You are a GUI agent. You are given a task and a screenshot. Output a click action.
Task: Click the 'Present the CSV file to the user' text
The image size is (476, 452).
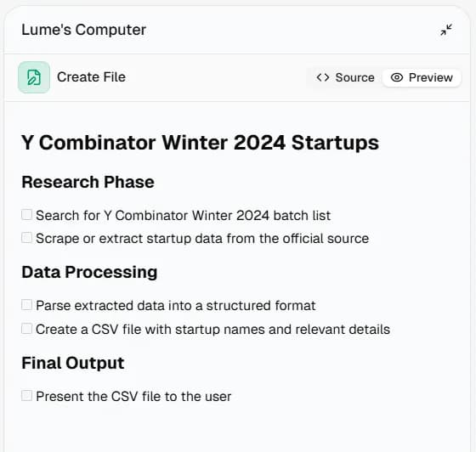point(133,396)
